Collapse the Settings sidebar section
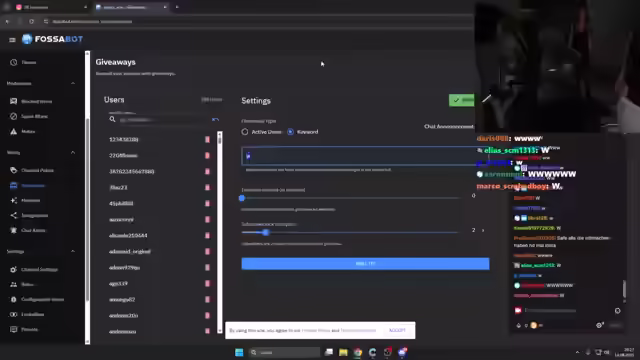The height and width of the screenshot is (360, 640). (73, 251)
